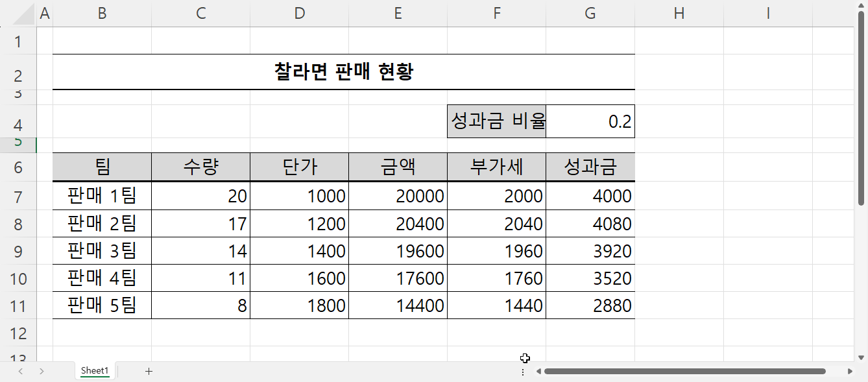Select the quantity cell showing 8

[x=201, y=305]
